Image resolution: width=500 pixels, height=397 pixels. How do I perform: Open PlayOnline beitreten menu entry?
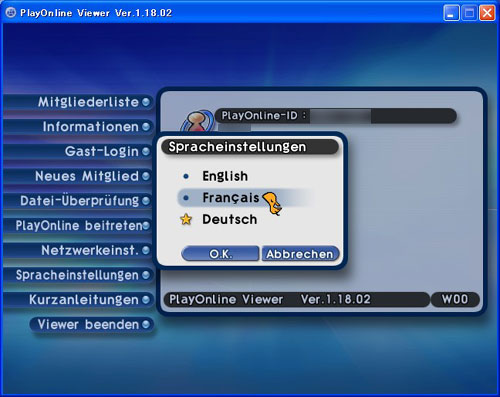[78, 225]
